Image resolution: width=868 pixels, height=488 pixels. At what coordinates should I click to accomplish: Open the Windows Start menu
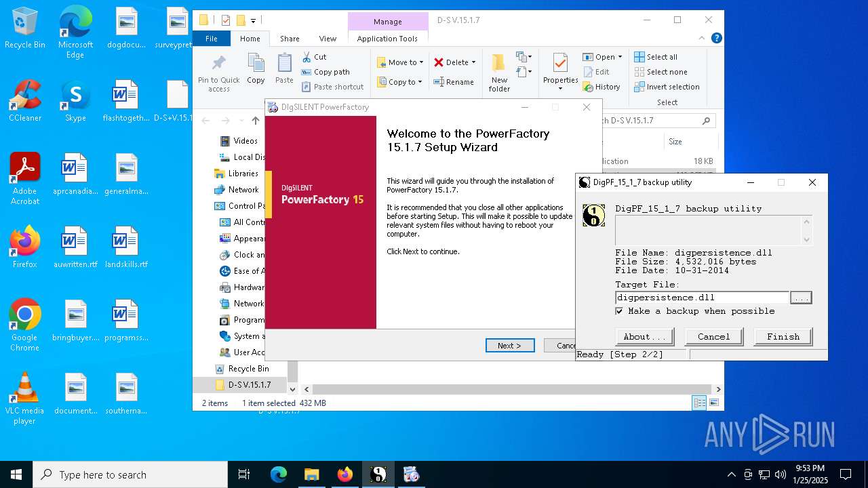[16, 474]
